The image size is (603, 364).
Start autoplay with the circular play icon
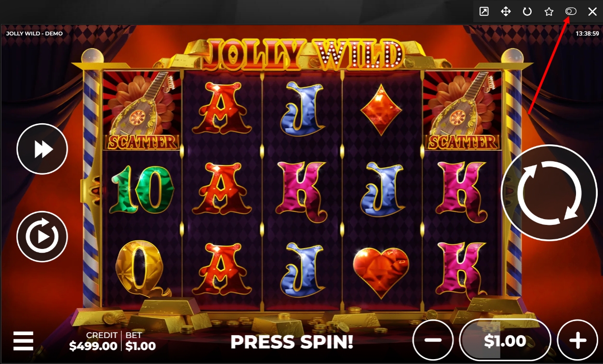[42, 236]
